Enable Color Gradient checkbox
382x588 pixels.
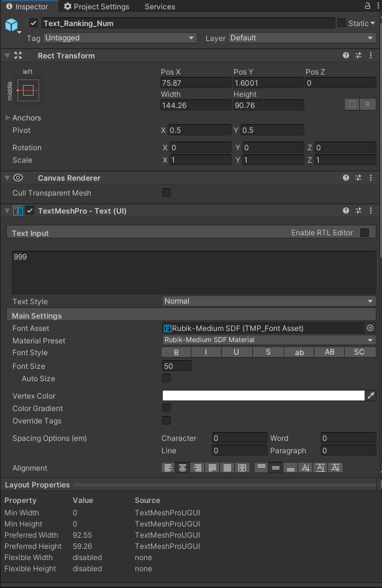click(x=166, y=408)
